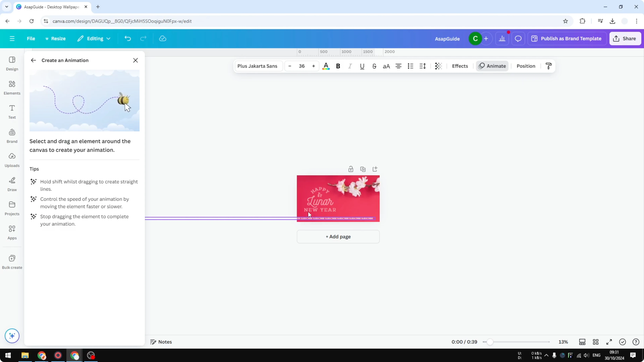The width and height of the screenshot is (644, 362).
Task: Enter full screen presentation view
Action: click(609, 342)
